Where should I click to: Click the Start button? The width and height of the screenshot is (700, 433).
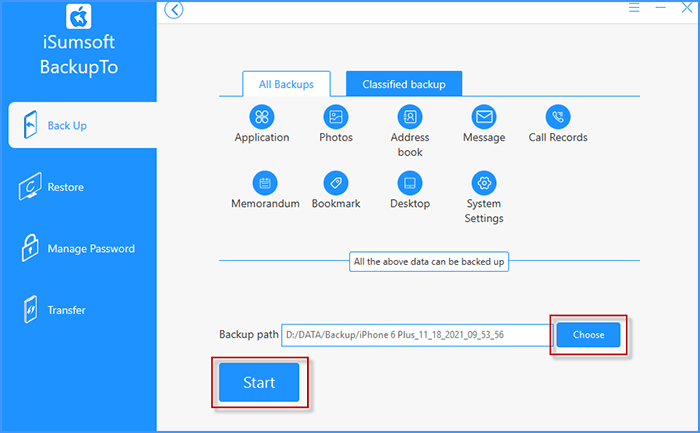click(259, 382)
